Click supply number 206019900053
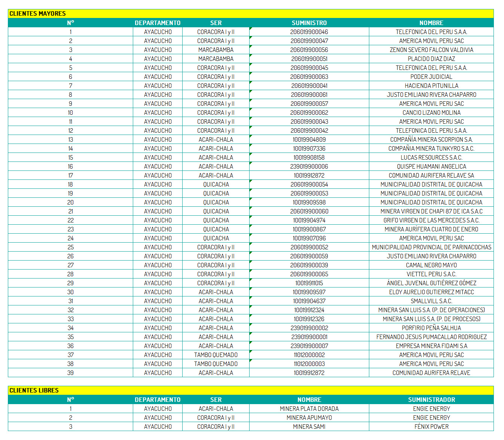The image size is (504, 440). tap(309, 193)
